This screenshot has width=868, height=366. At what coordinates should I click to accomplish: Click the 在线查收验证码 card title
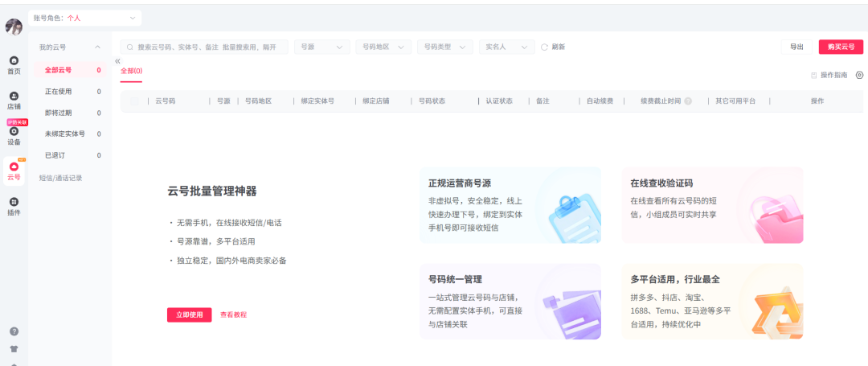pyautogui.click(x=662, y=183)
